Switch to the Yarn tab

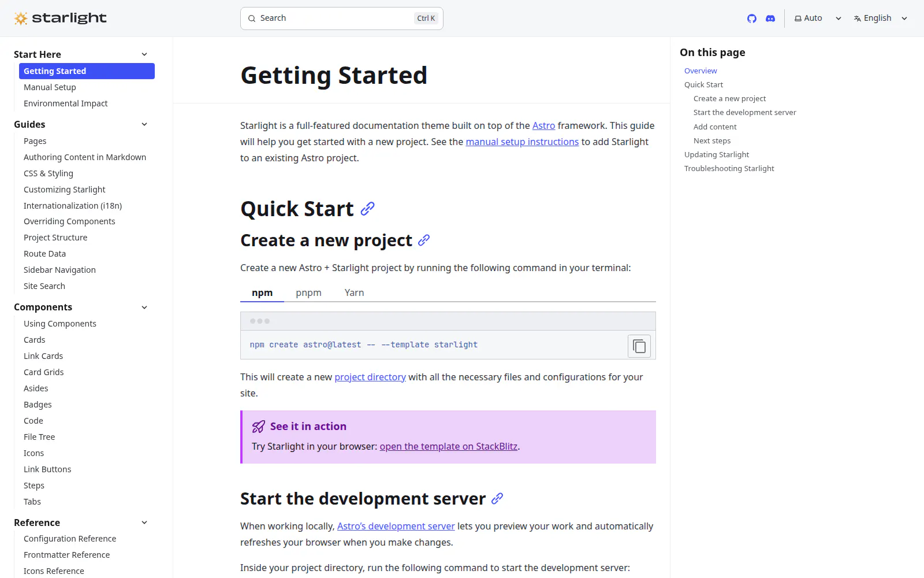(354, 292)
